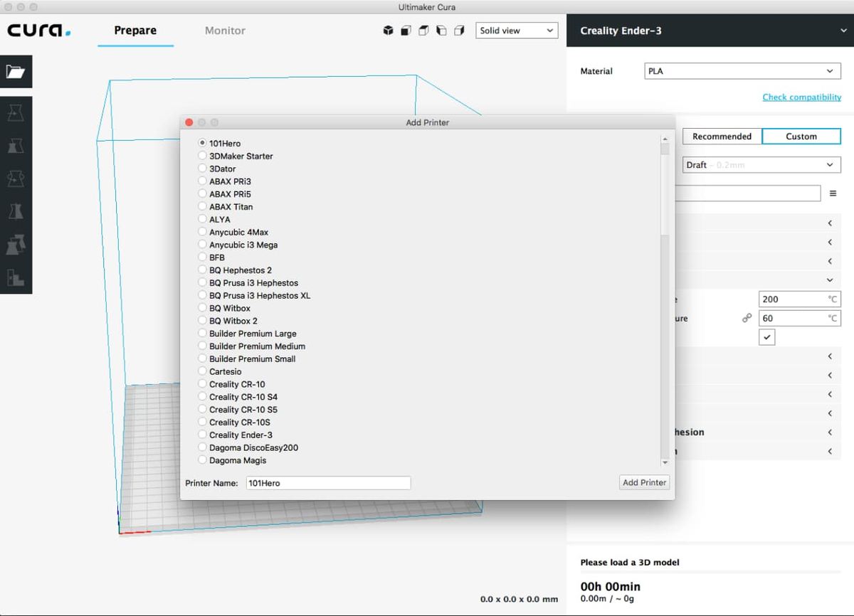854x616 pixels.
Task: Select the Rotate tool in left toolbar
Action: [16, 178]
